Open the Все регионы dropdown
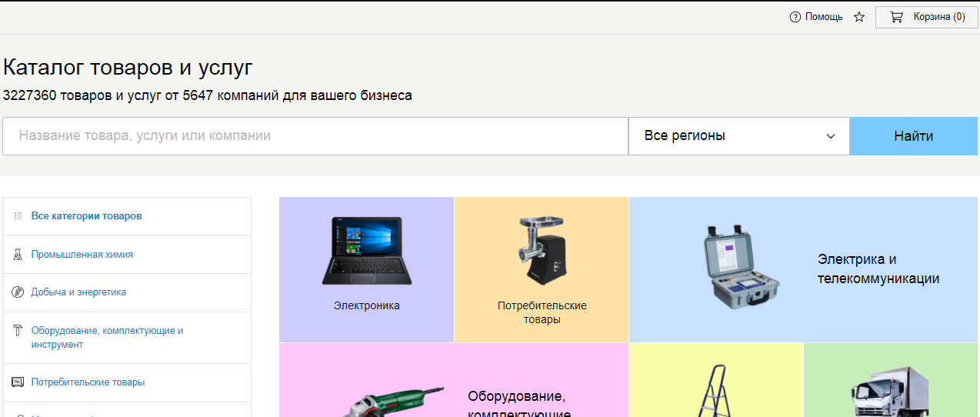 (738, 136)
